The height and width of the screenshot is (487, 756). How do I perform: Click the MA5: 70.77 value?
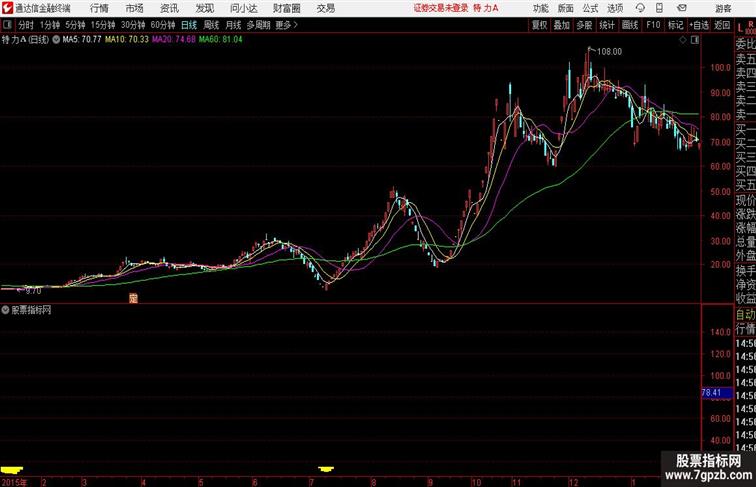pos(82,40)
